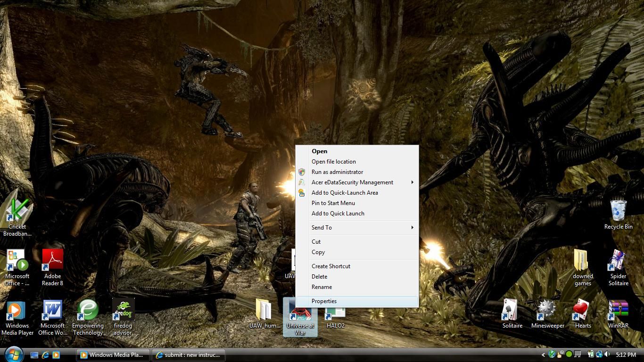This screenshot has height=362, width=644.
Task: Open Adobe Reader 8 from the desktop
Action: (x=52, y=263)
